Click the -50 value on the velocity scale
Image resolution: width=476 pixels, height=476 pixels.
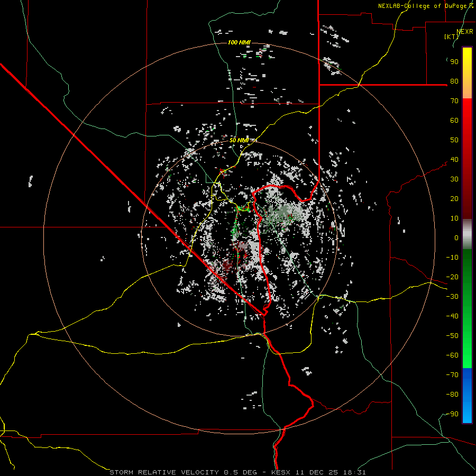(x=452, y=336)
